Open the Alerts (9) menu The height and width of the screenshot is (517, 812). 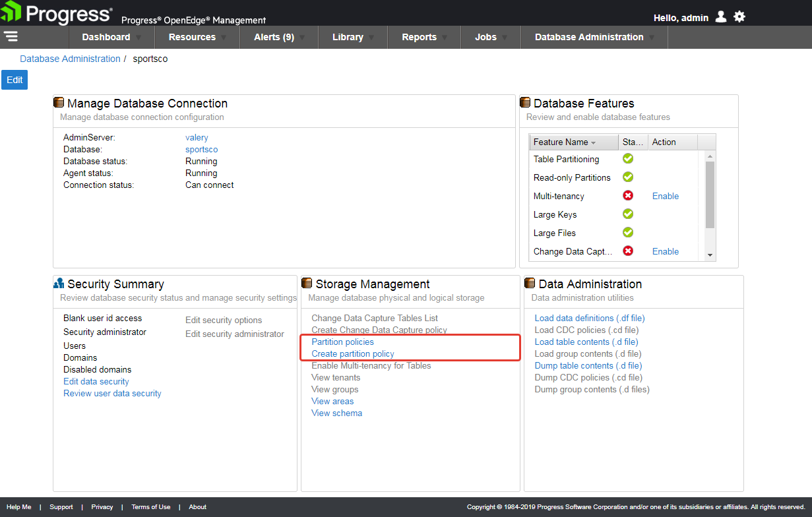pos(279,37)
